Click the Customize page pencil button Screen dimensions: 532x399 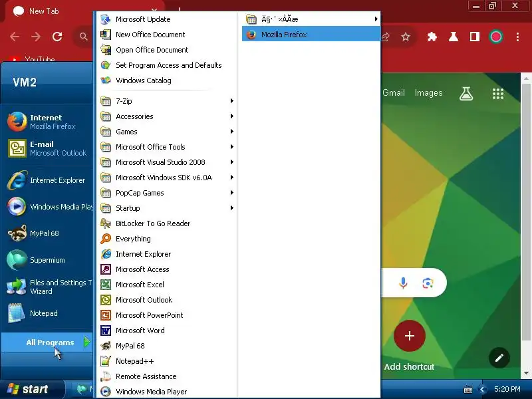coord(499,358)
